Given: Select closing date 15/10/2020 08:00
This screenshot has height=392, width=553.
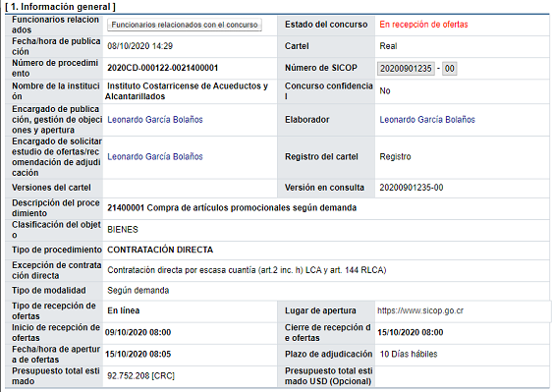Looking at the screenshot, I should pos(411,332).
